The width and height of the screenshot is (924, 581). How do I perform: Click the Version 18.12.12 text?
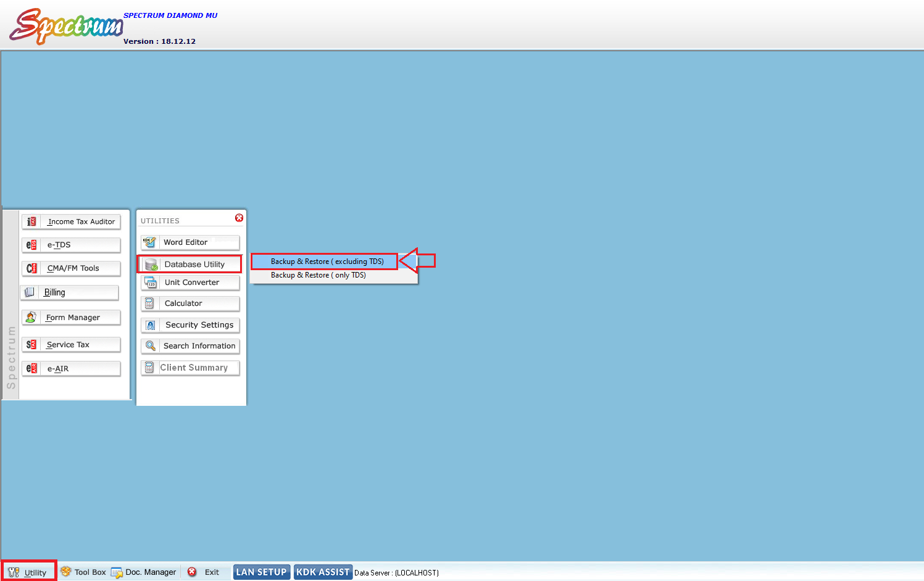point(159,41)
